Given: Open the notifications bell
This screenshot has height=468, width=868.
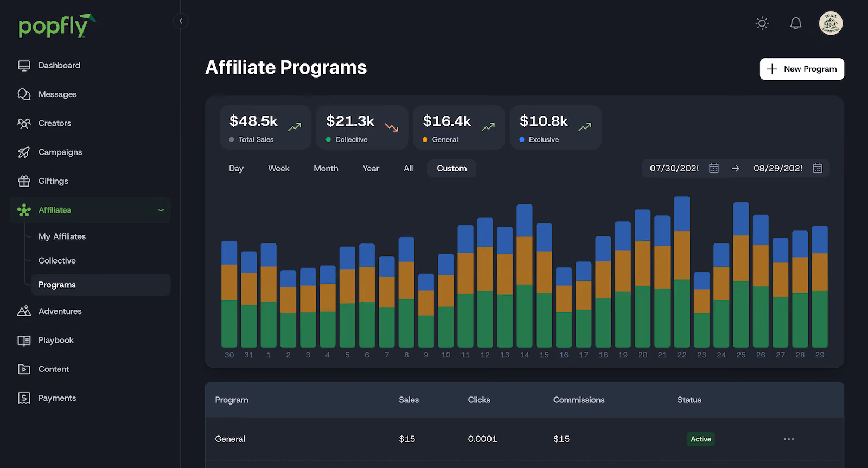Looking at the screenshot, I should pos(796,23).
